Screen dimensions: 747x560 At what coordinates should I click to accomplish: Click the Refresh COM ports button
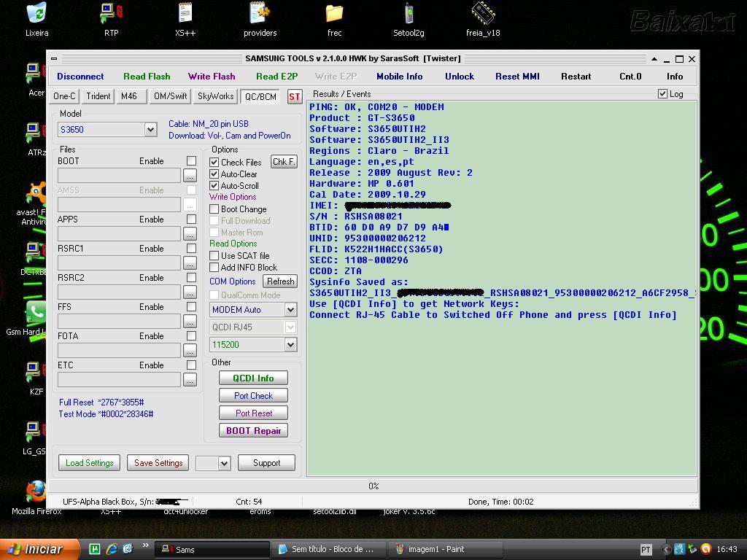point(280,281)
